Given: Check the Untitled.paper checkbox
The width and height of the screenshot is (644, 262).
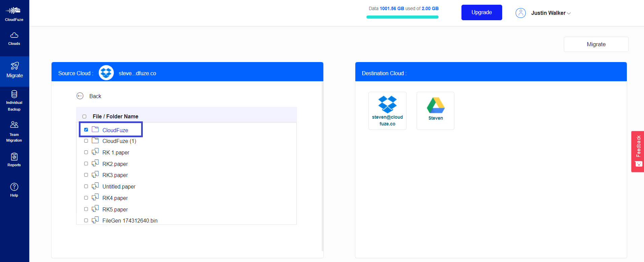Looking at the screenshot, I should tap(86, 186).
